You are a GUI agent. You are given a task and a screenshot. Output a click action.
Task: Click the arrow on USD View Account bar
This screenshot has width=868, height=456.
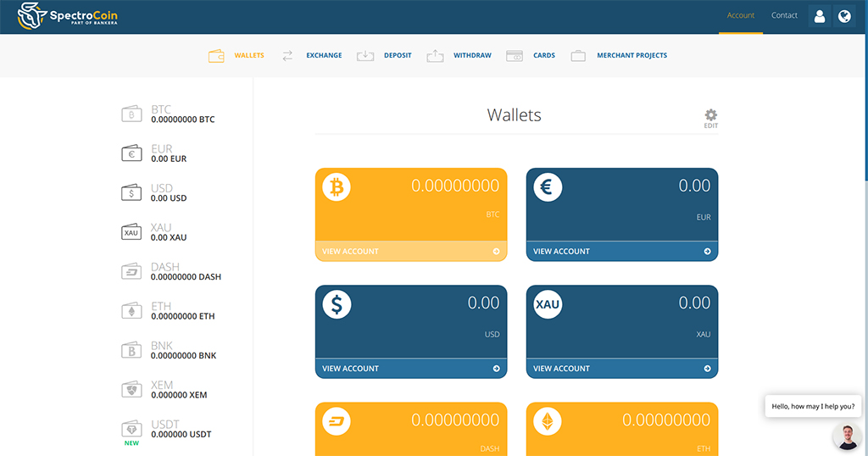(x=496, y=369)
